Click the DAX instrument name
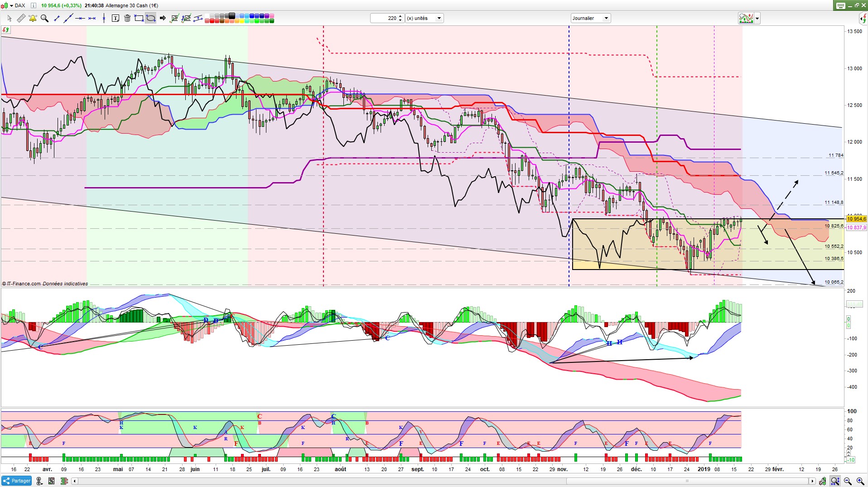Viewport: 868px width, 487px height. 20,5
